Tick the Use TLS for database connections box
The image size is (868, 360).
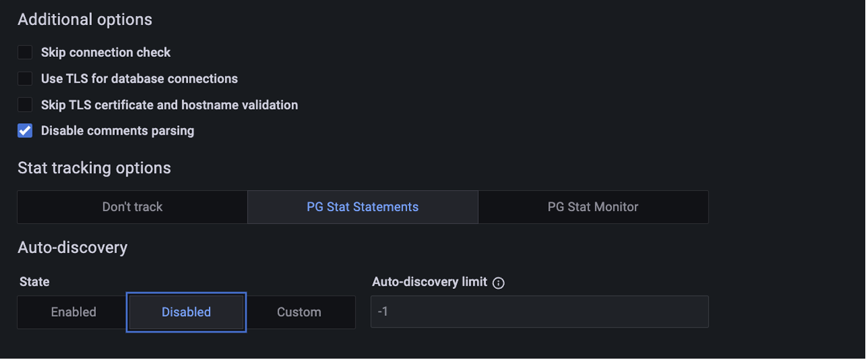(25, 79)
